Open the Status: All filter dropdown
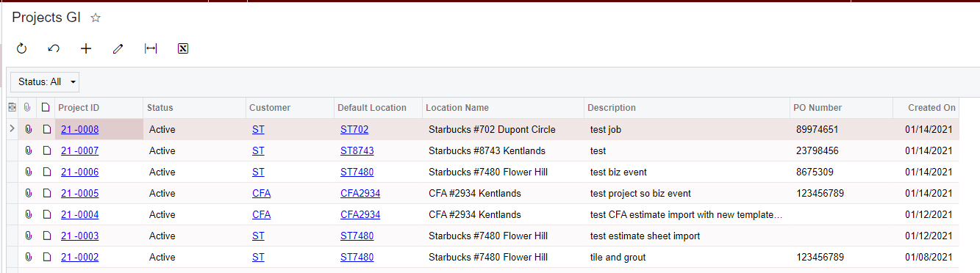The width and height of the screenshot is (980, 273). coord(45,81)
